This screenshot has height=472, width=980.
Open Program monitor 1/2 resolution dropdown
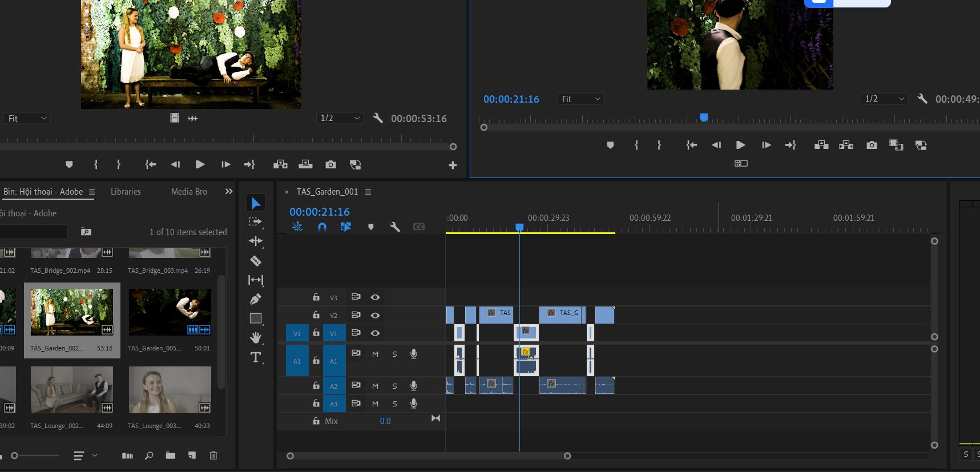click(x=884, y=99)
